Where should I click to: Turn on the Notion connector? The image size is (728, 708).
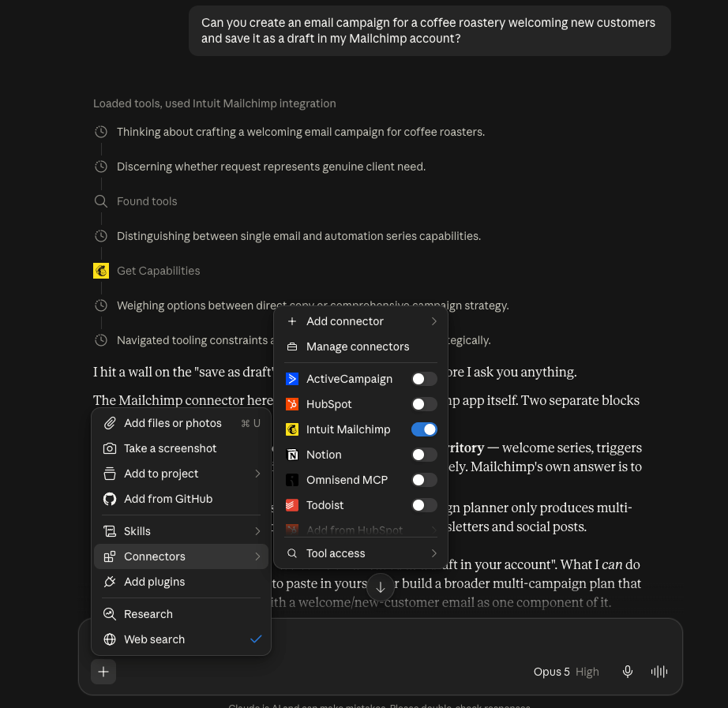click(x=424, y=455)
